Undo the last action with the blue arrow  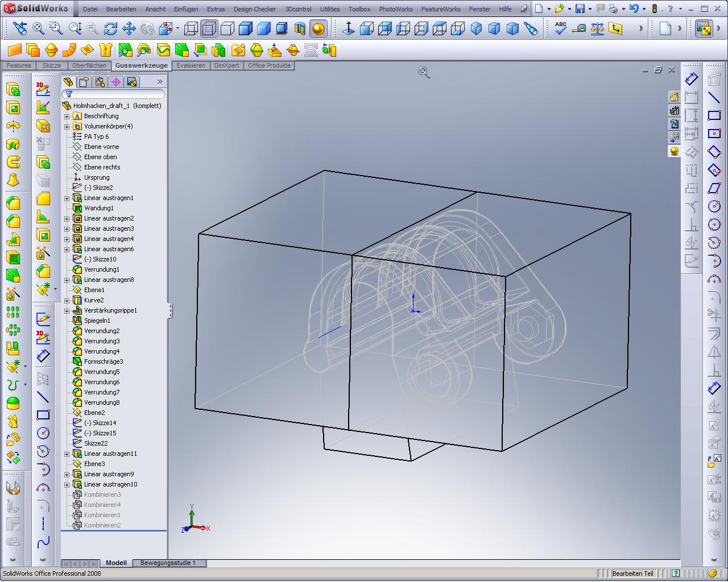click(x=634, y=9)
